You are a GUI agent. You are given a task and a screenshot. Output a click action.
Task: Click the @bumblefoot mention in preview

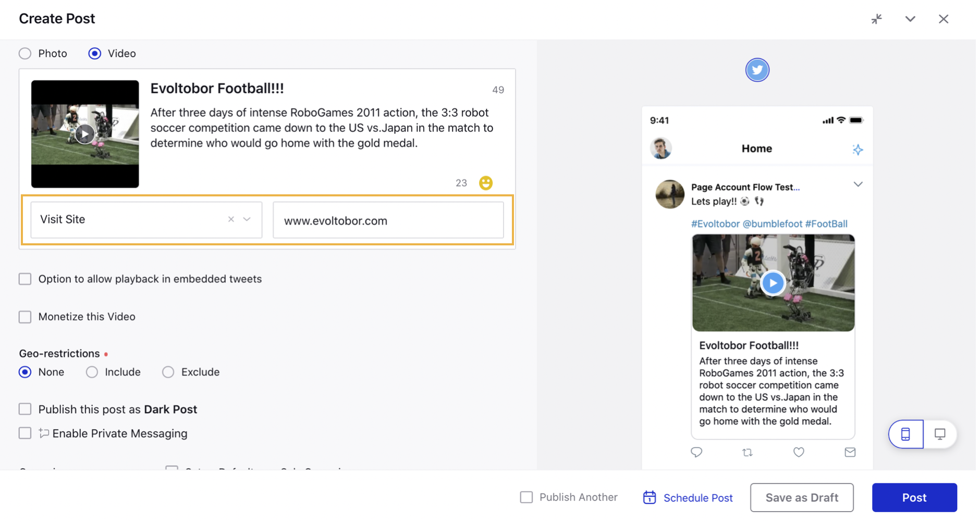[772, 223]
